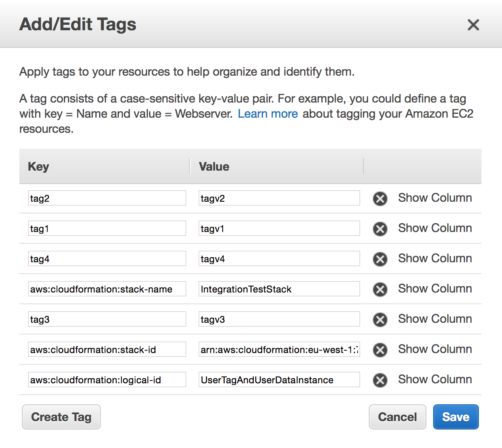Delete the tag4 tag entry
The width and height of the screenshot is (502, 448).
380,259
